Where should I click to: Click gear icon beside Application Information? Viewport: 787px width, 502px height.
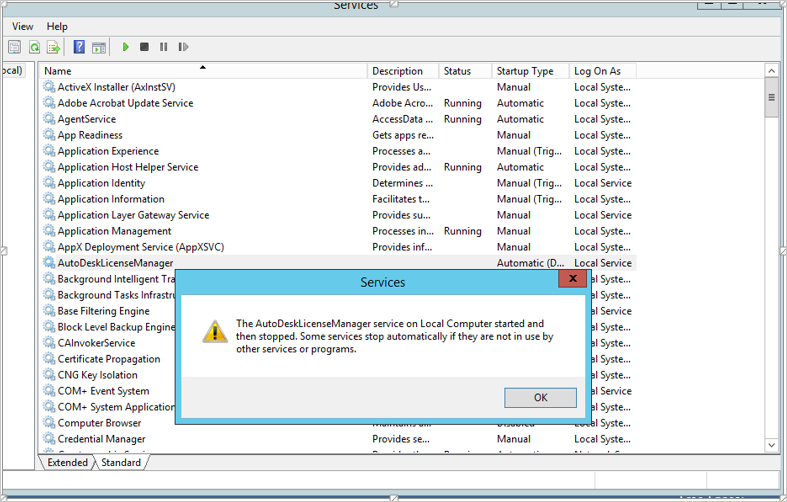(49, 199)
